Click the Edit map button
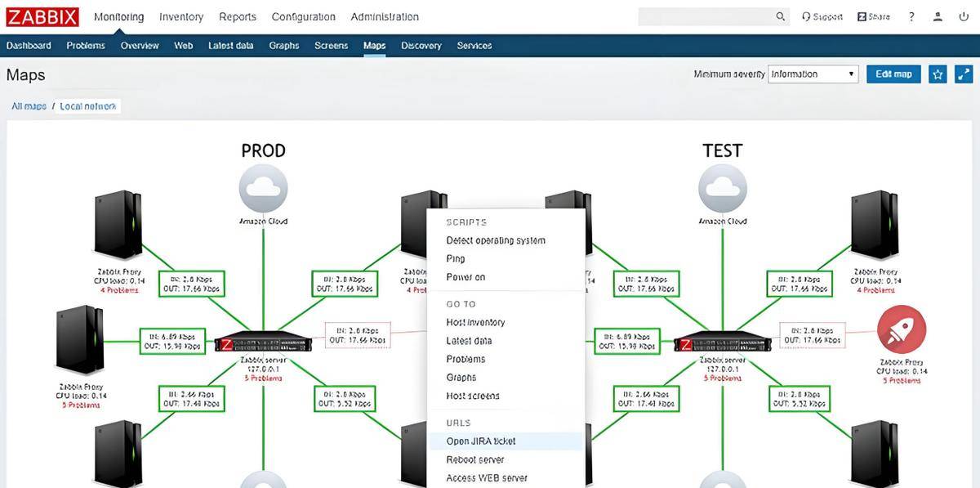 point(893,74)
